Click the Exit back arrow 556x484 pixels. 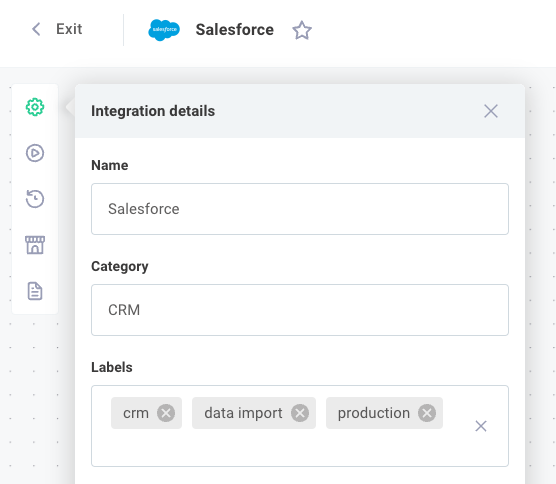tap(36, 29)
